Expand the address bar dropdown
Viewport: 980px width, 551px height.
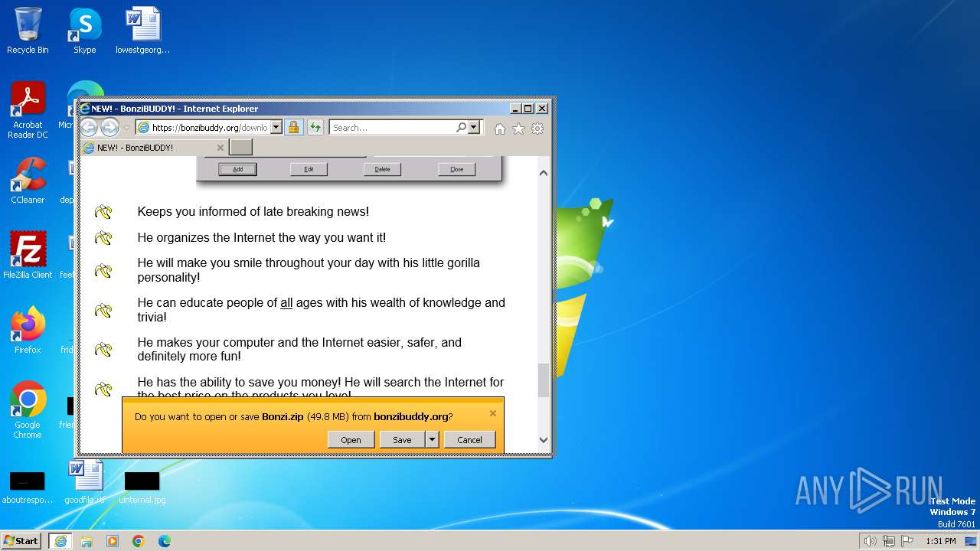click(x=276, y=128)
